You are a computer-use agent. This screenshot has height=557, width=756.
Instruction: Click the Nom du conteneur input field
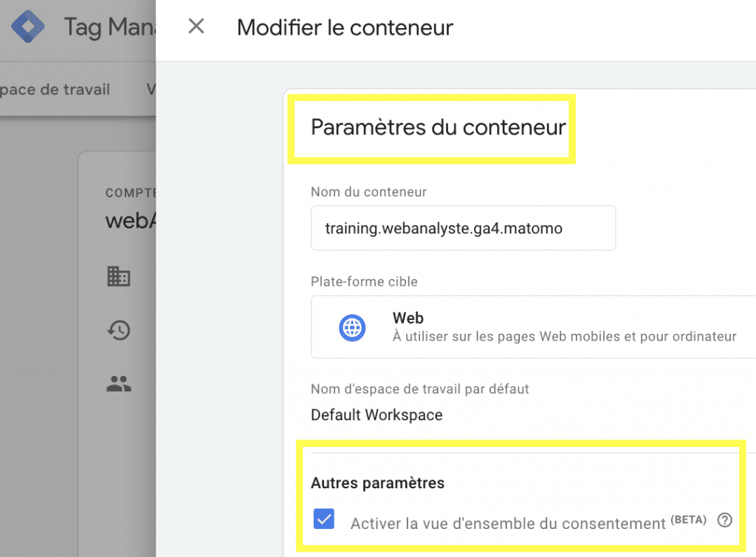(463, 228)
